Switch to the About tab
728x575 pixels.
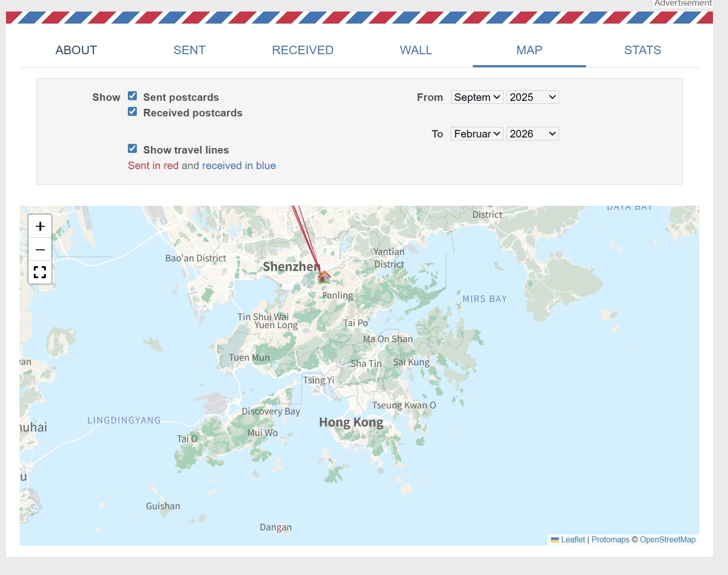(76, 50)
